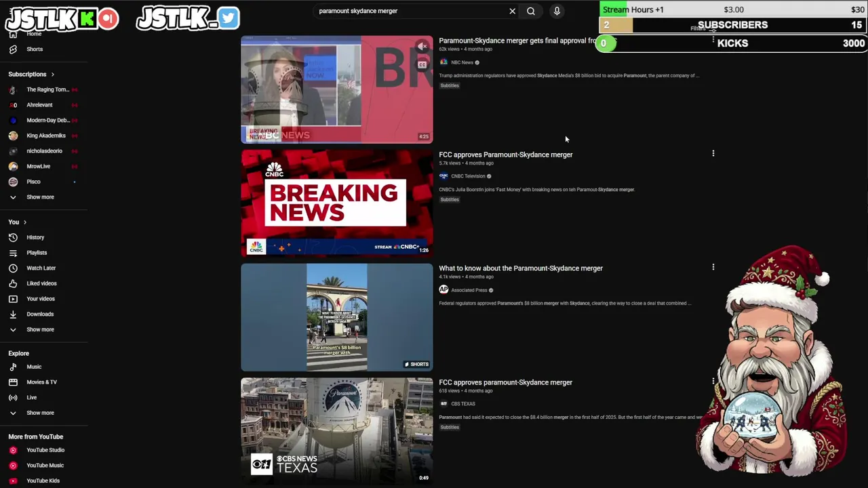
Task: Open What to know about the Paramount-Skydance merger title
Action: point(521,268)
